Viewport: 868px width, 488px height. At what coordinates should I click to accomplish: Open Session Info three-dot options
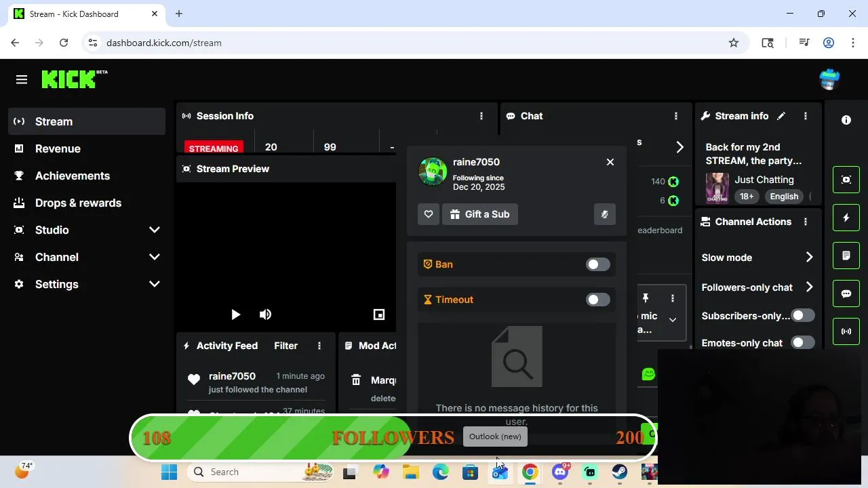pos(481,116)
